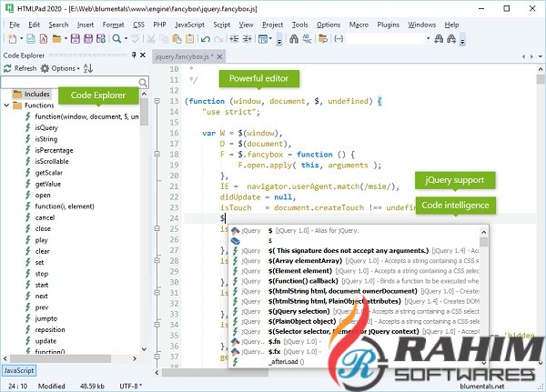Open the Search icon dropdown arrow

point(126,38)
